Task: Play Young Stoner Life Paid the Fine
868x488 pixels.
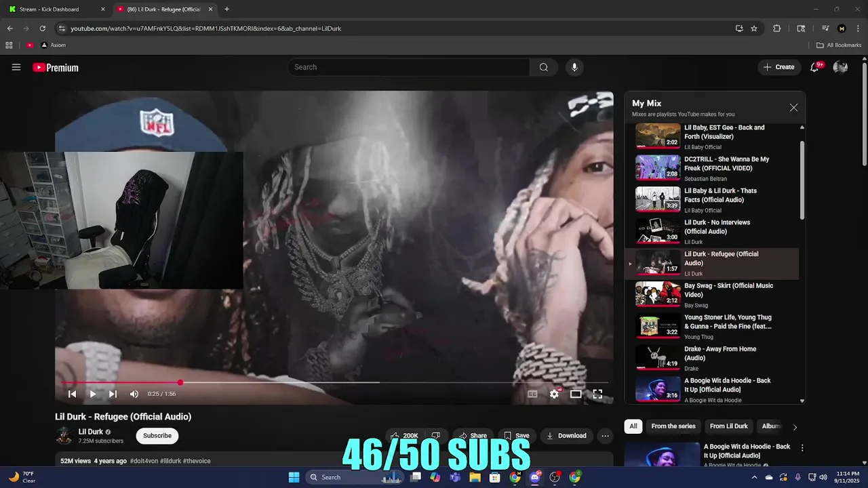Action: [x=711, y=327]
